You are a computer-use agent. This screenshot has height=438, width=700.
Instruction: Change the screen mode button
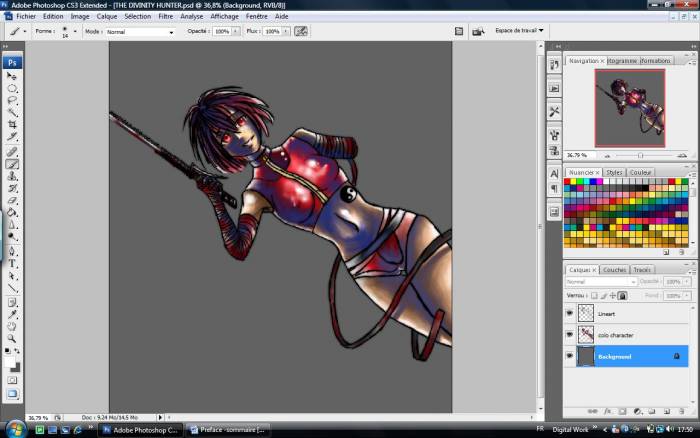point(12,394)
